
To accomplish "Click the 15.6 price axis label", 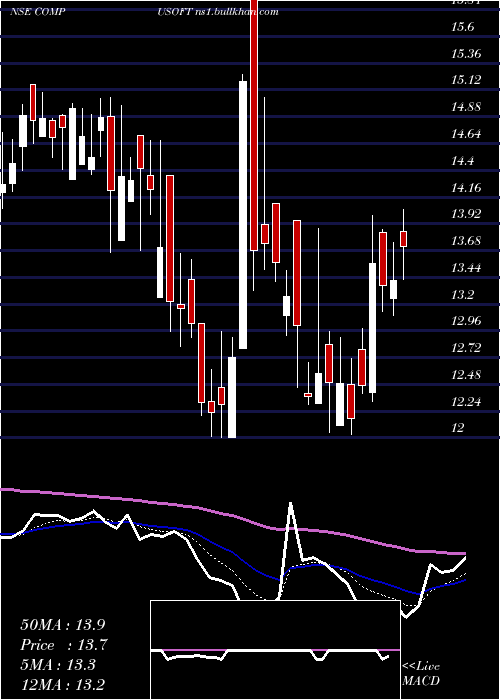I will (x=462, y=27).
